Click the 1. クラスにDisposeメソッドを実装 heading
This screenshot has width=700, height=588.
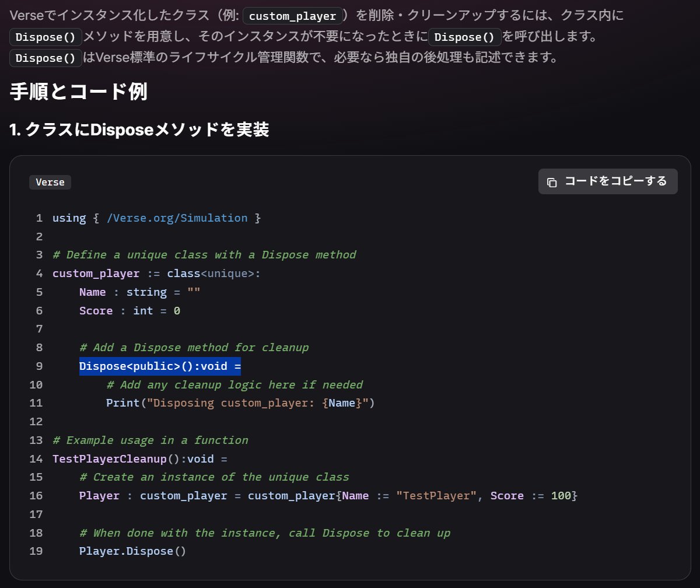(139, 129)
